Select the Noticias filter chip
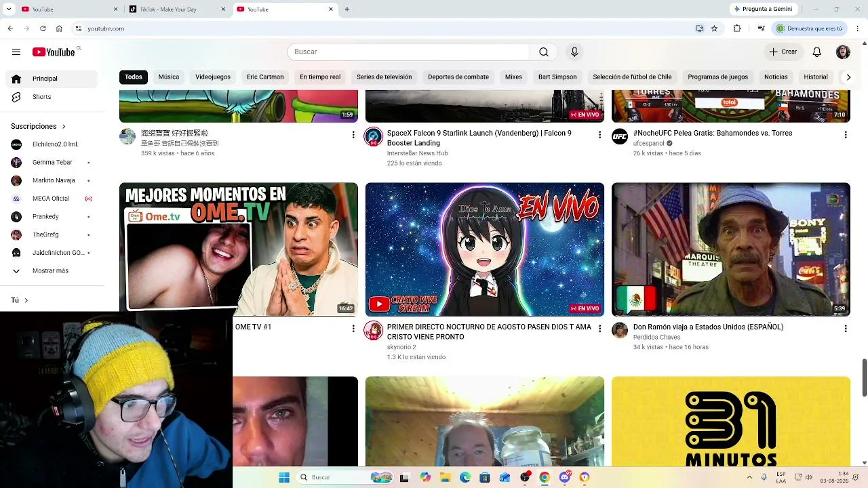Viewport: 868px width, 488px height. (776, 77)
